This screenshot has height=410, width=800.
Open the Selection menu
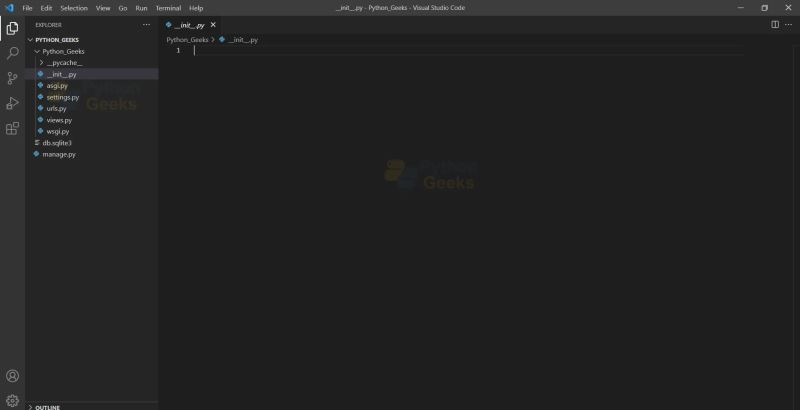[74, 8]
